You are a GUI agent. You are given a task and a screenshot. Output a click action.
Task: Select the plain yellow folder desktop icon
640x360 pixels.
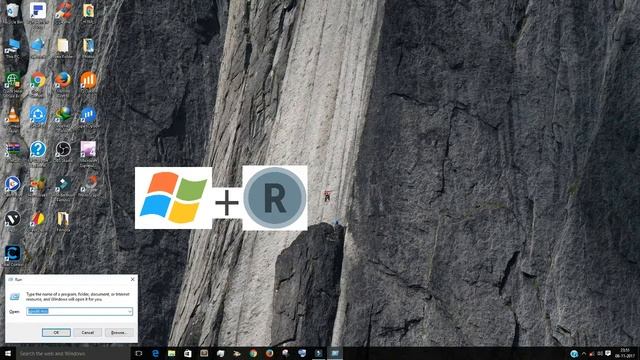coord(62,46)
